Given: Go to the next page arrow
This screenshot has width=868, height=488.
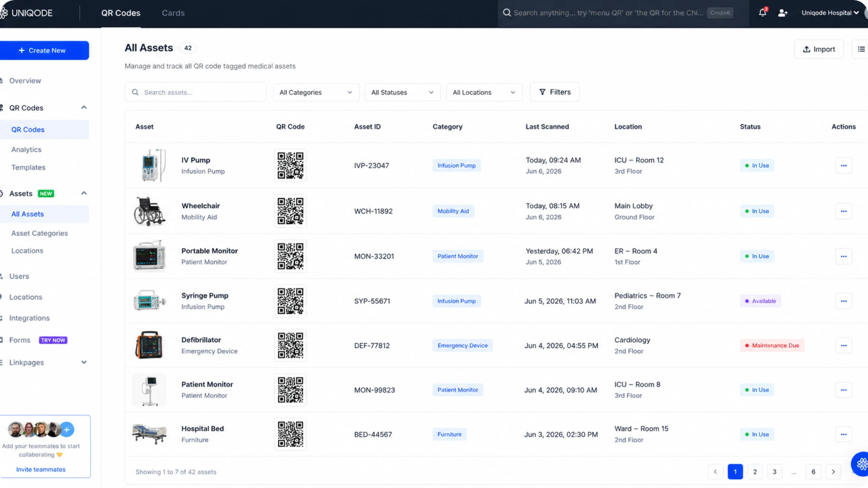Looking at the screenshot, I should coord(833,472).
